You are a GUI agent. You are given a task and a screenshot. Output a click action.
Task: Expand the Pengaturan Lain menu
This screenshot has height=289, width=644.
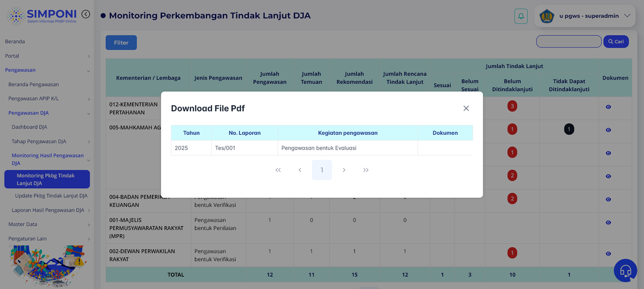(x=89, y=239)
